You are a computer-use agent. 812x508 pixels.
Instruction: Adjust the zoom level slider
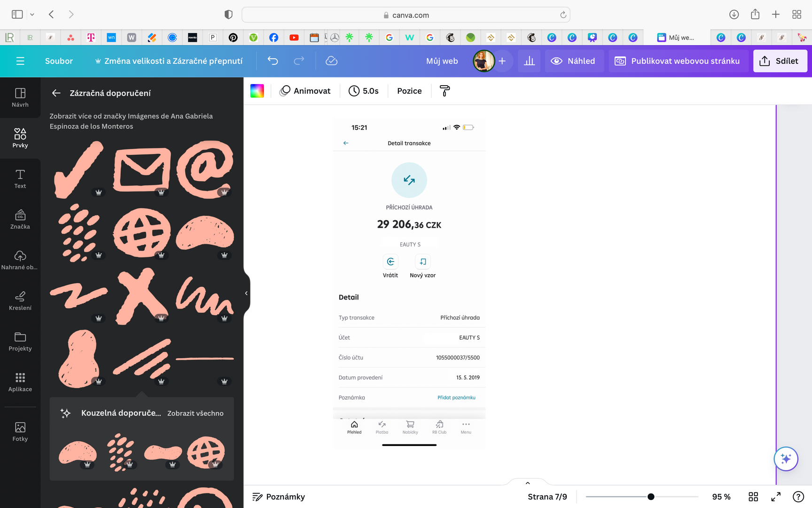click(x=651, y=497)
